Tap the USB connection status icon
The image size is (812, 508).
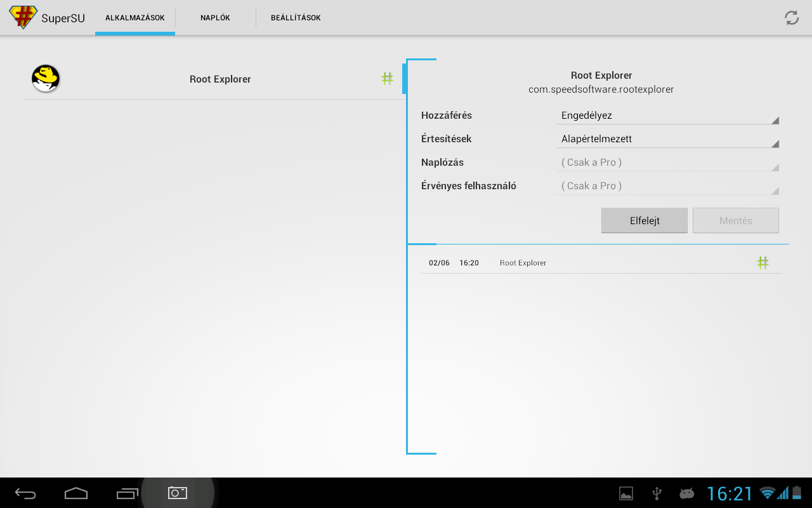[x=657, y=493]
